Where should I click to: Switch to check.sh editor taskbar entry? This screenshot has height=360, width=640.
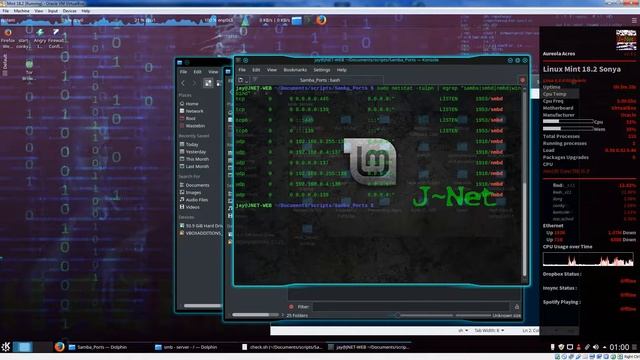point(282,347)
